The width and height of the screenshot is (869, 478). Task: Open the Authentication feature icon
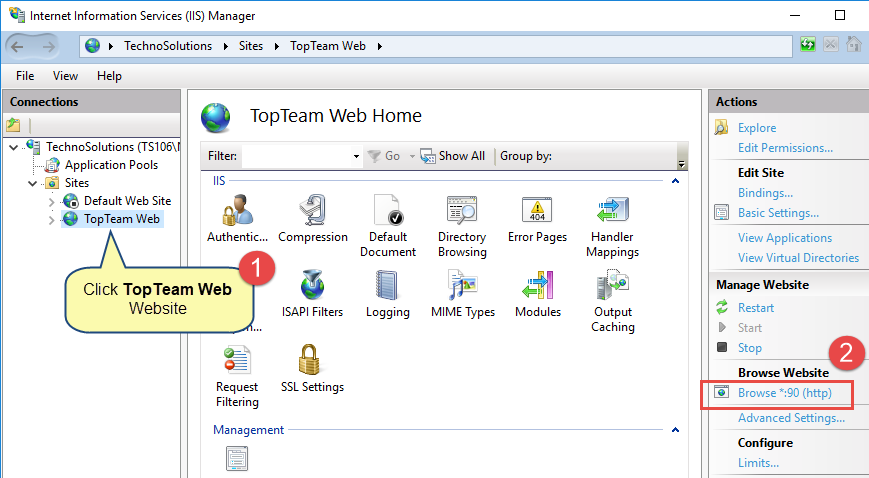pyautogui.click(x=238, y=211)
